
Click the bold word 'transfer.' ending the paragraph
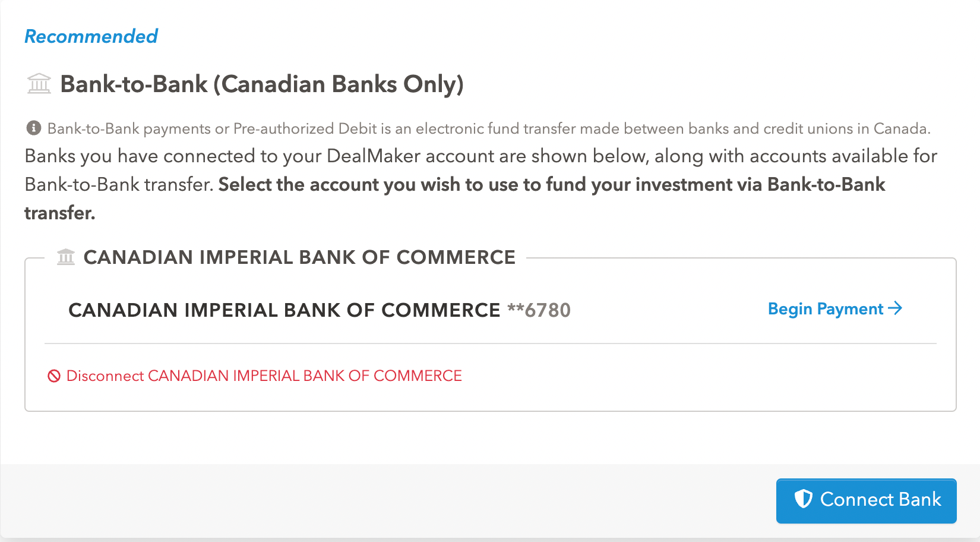[x=59, y=213]
